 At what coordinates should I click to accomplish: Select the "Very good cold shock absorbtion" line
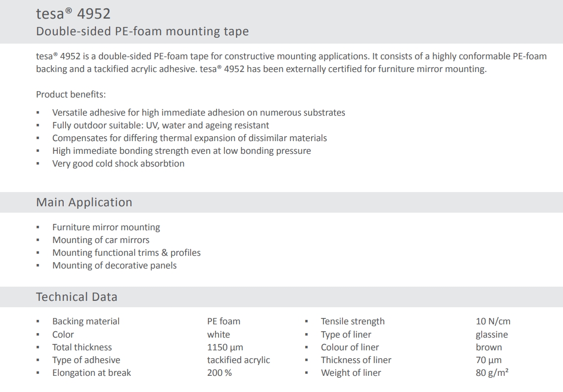click(x=118, y=164)
